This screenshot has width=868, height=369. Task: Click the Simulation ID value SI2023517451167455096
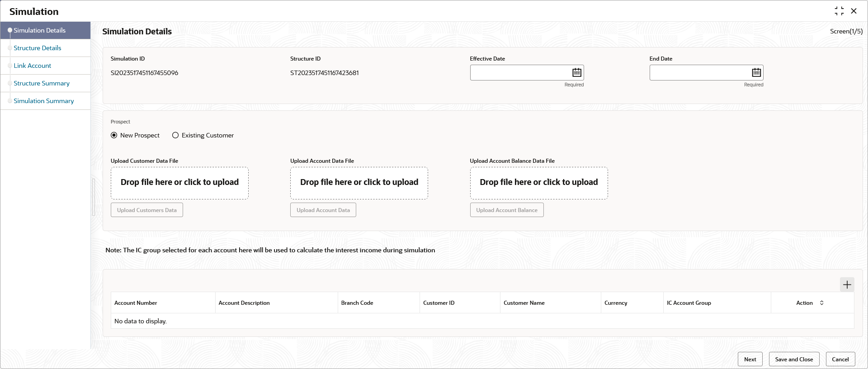pos(144,73)
